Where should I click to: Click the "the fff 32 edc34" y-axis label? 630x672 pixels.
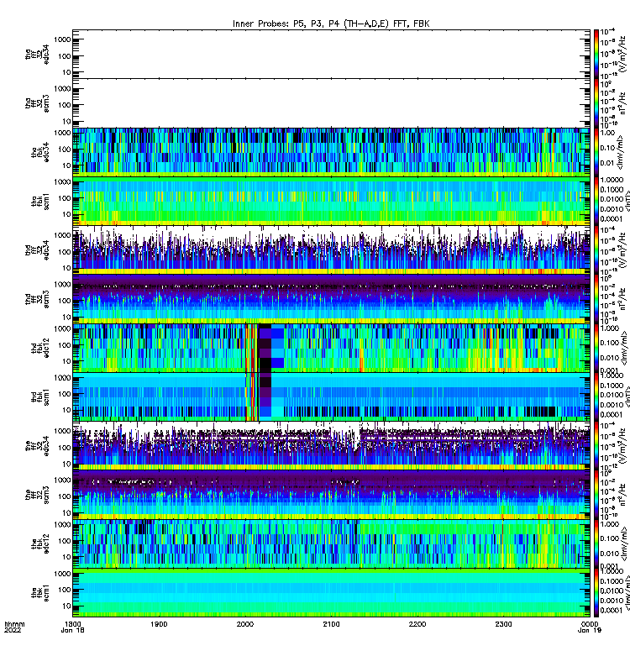pos(37,446)
